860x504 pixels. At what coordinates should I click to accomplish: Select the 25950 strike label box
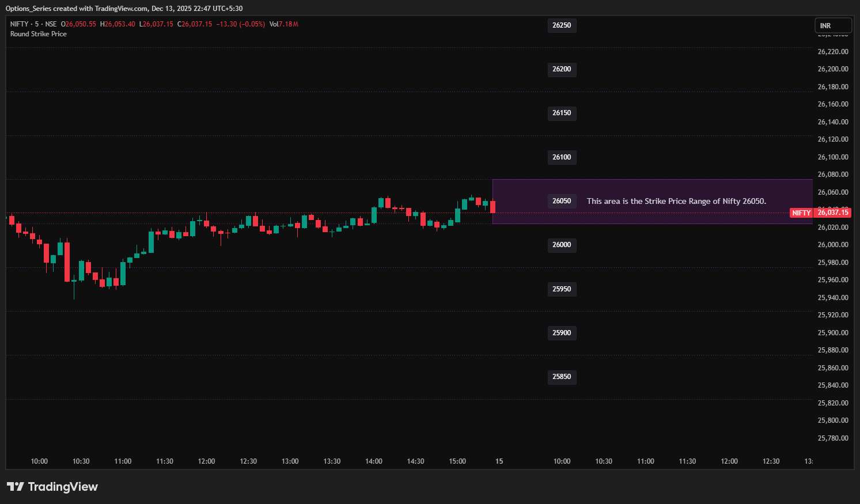coord(562,289)
